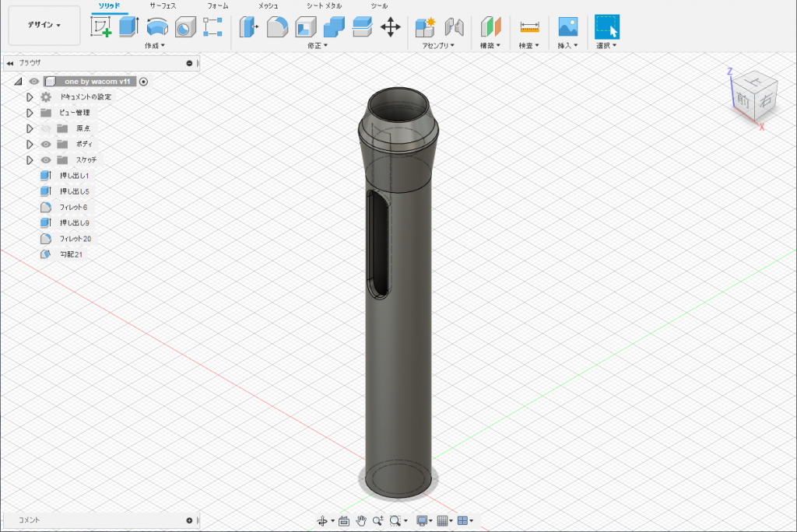Click the Measure icon
797x532 pixels.
click(x=529, y=27)
